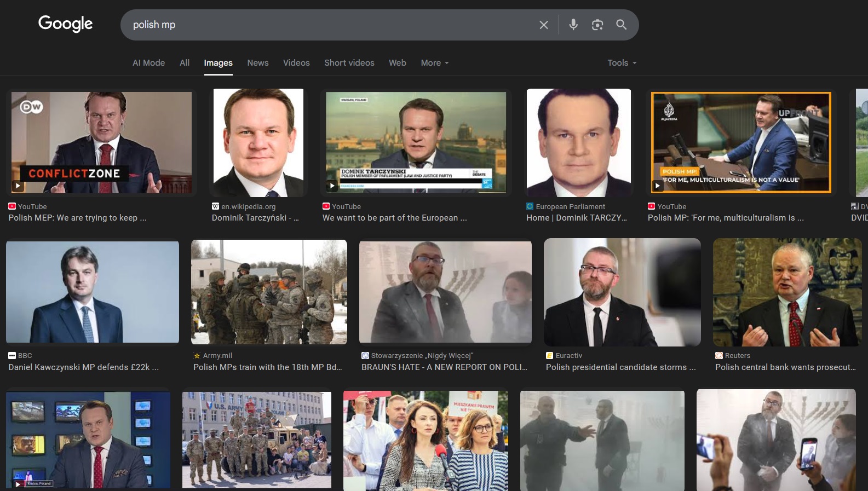The width and height of the screenshot is (868, 491).
Task: Open 'Home | Dominik TARCZY...' result title
Action: [577, 218]
